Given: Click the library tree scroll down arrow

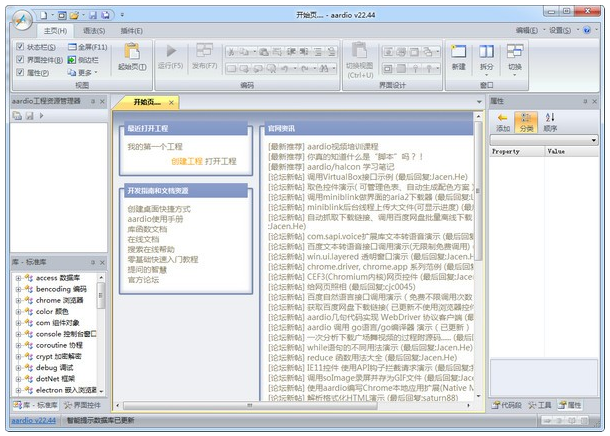Looking at the screenshot, I should (101, 391).
